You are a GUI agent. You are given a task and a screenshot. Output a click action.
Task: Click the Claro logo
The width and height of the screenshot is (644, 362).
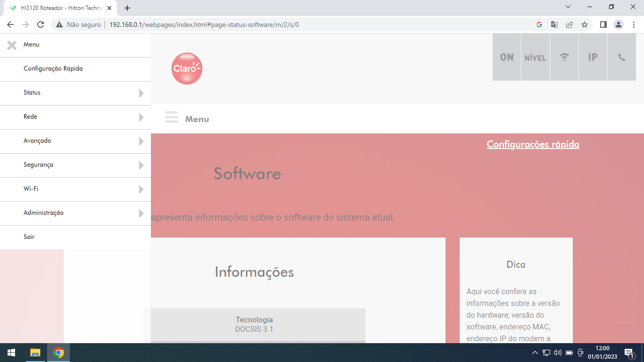[187, 68]
